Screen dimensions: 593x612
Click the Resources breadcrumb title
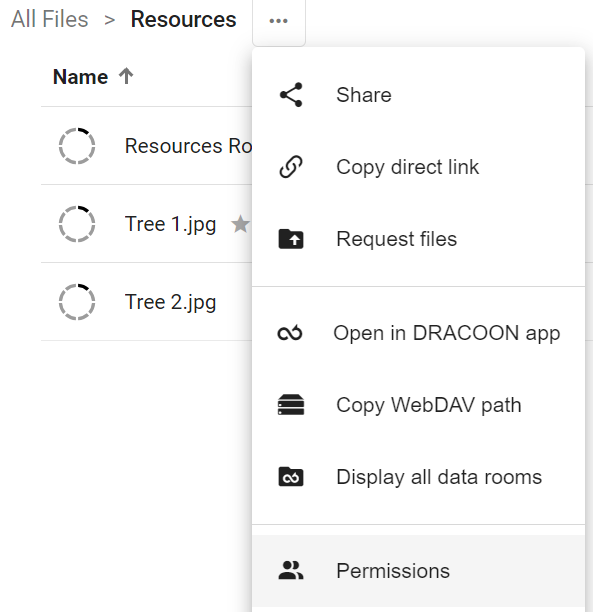pos(183,19)
